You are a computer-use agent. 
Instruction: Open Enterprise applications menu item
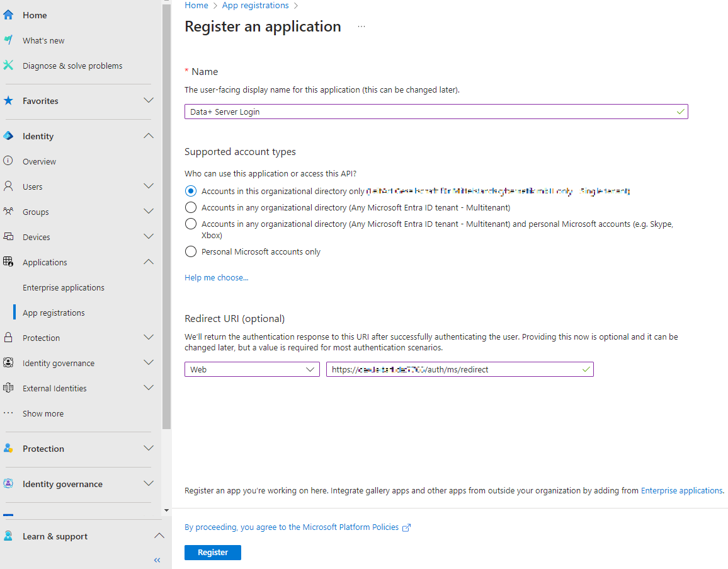pyautogui.click(x=64, y=287)
